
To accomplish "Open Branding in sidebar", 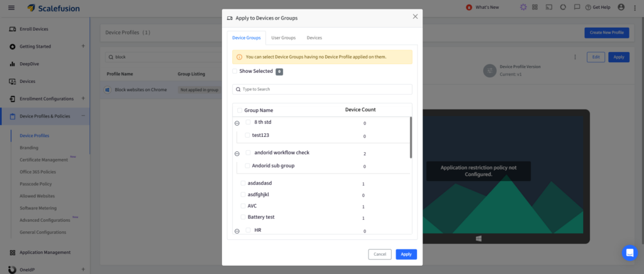I will coord(29,148).
